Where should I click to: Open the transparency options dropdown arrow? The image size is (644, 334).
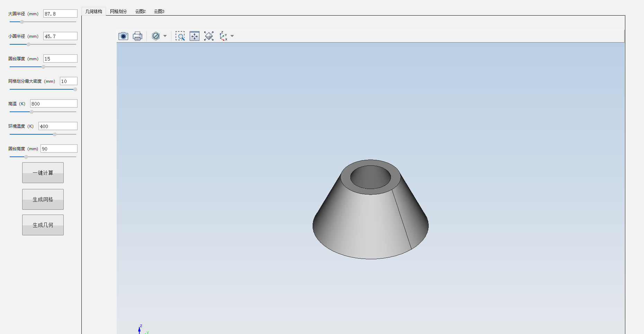[x=165, y=36]
